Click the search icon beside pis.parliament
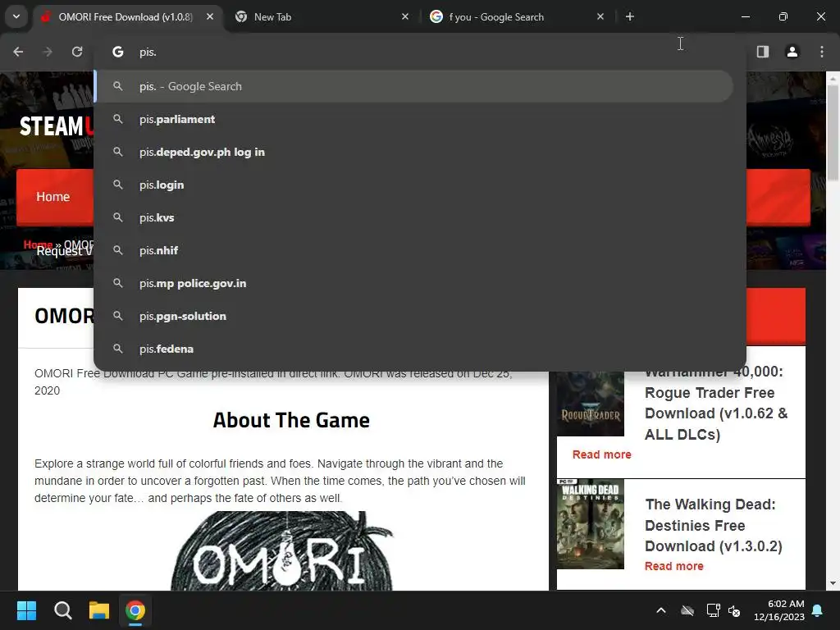840x630 pixels. tap(118, 119)
